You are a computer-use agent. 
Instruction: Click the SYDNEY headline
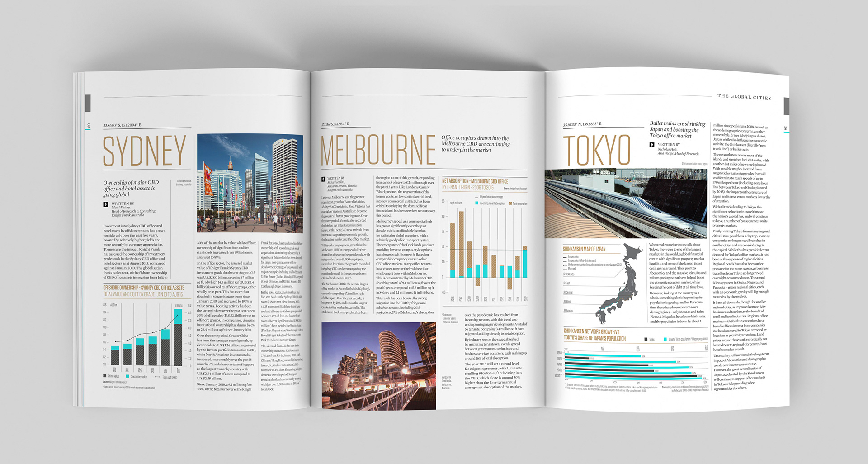click(x=145, y=150)
